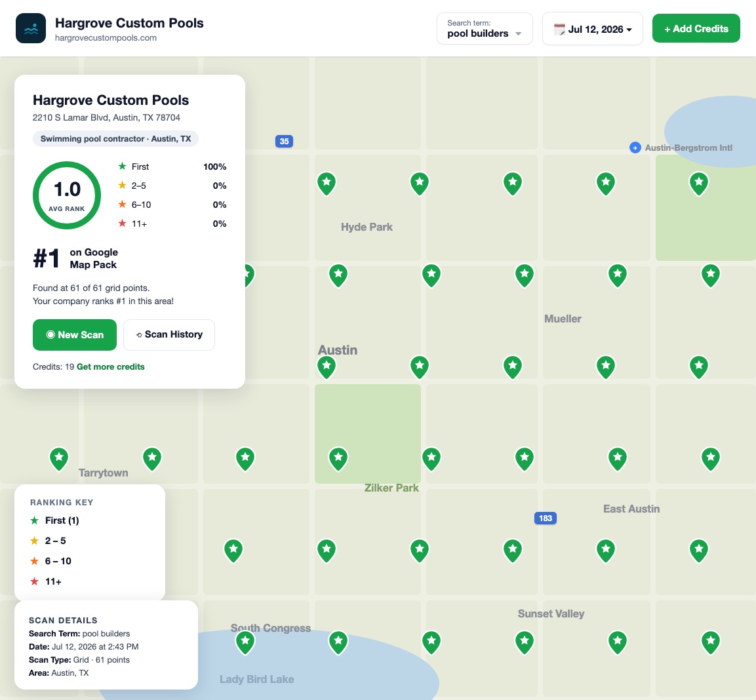Select the pin in the green block below Austin-Bergstrom

click(x=698, y=184)
